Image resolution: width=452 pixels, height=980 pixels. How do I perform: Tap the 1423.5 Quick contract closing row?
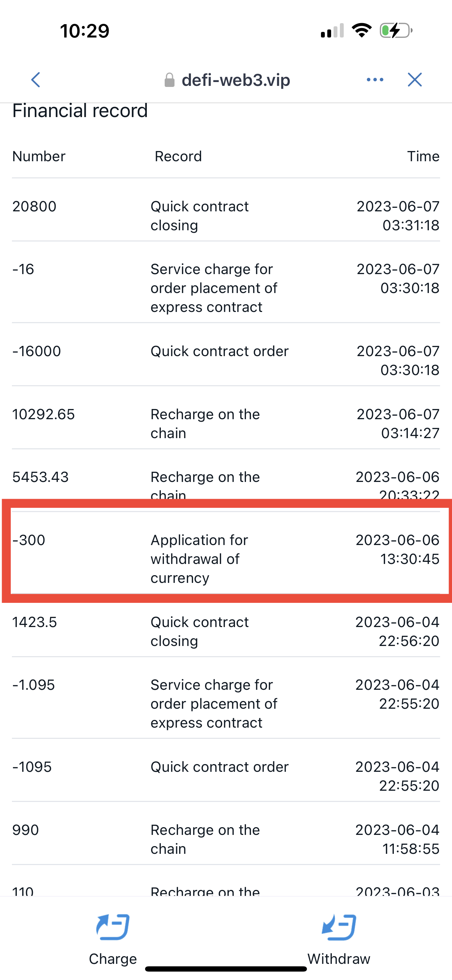(x=226, y=631)
